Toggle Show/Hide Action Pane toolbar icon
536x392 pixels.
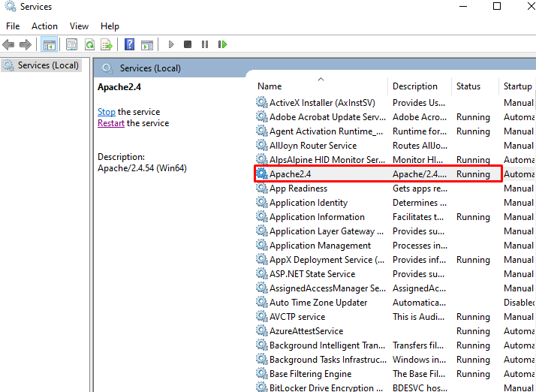click(x=147, y=44)
